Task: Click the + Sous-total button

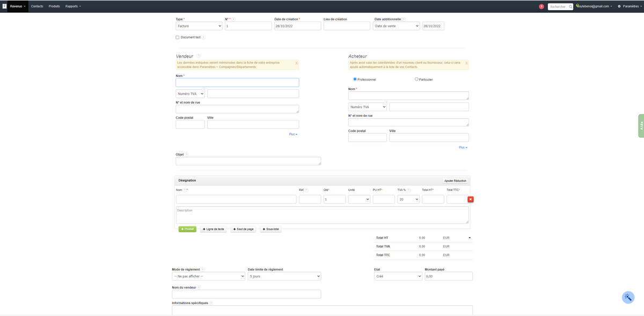Action: point(271,229)
